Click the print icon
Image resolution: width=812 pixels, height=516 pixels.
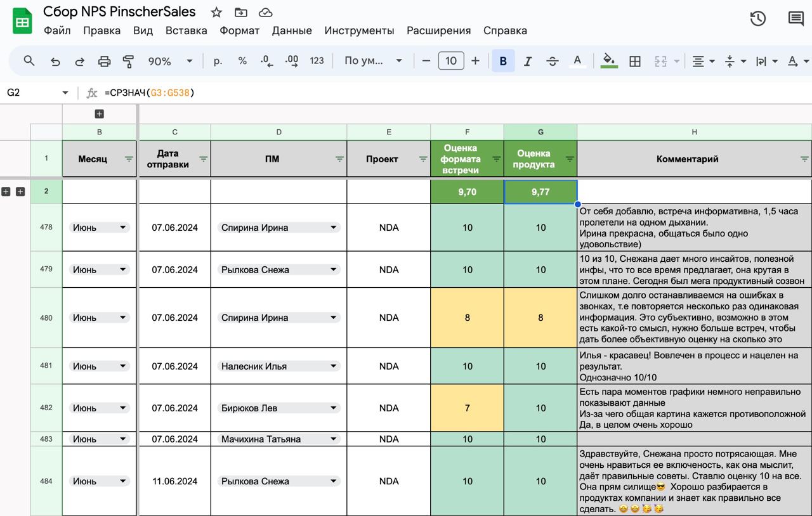[x=104, y=61]
